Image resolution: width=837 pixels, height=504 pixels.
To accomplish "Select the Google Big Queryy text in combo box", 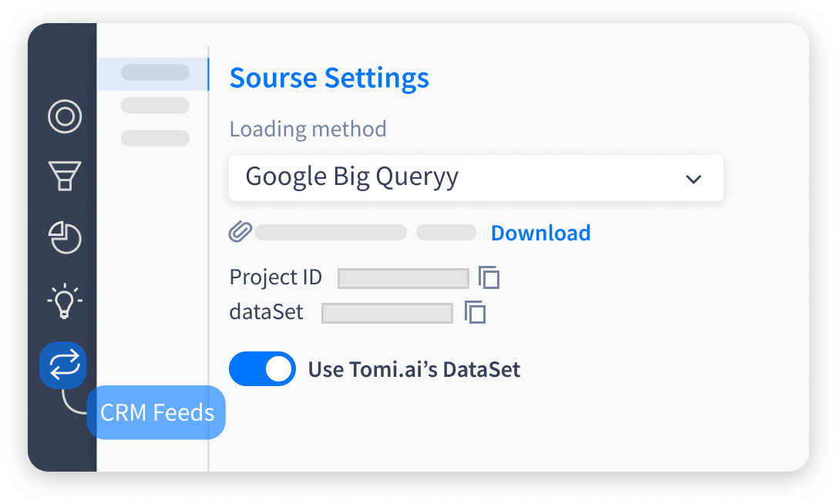I will [351, 176].
